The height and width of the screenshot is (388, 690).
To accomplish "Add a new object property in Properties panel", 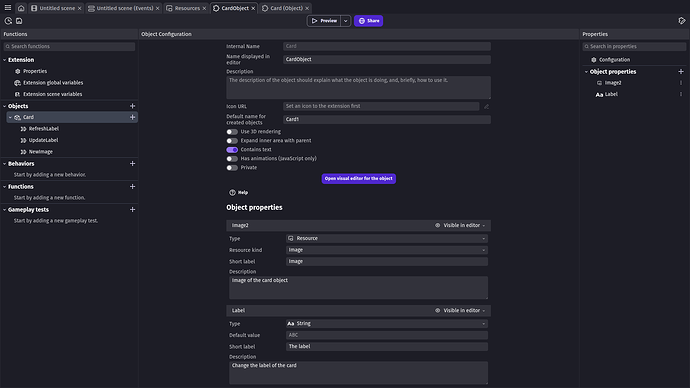I will coord(681,72).
